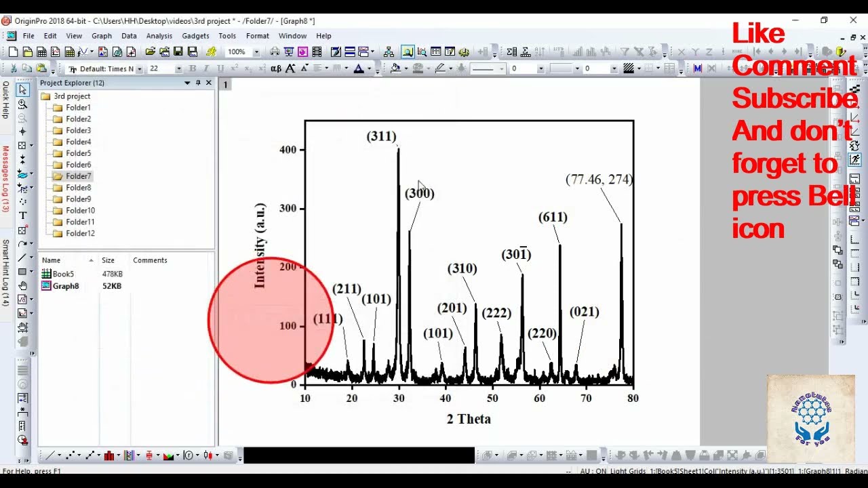Open the Window menu
The image size is (868, 488).
[293, 36]
